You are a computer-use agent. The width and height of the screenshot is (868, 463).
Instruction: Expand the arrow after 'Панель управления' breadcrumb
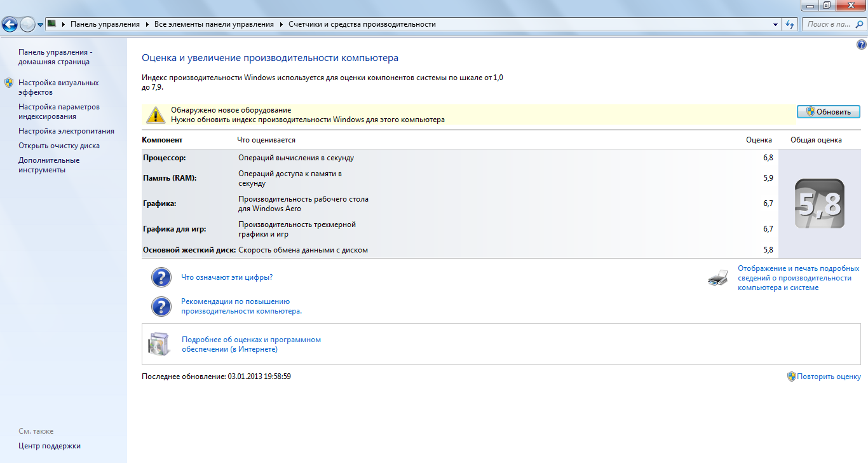[147, 24]
